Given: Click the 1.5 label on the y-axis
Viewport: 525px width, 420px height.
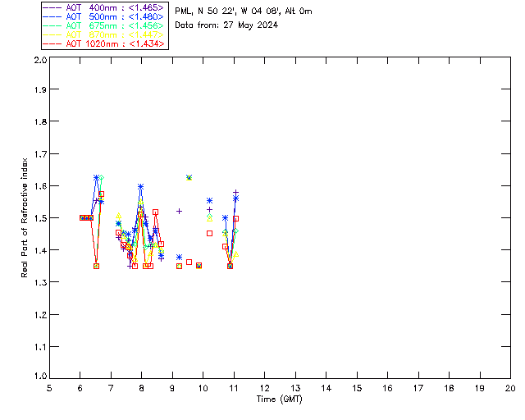Looking at the screenshot, I should coord(40,218).
